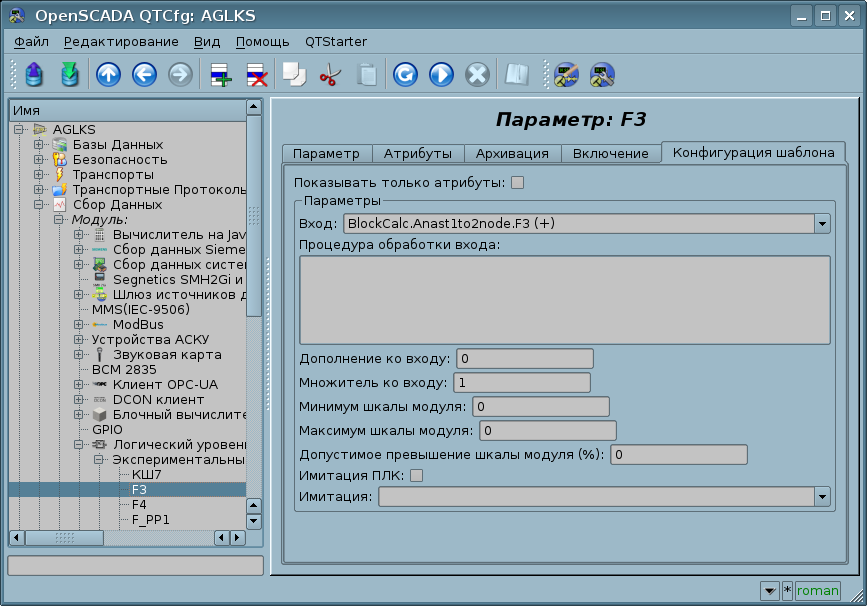
Task: Navigate back using the left arrow icon
Action: coord(144,75)
